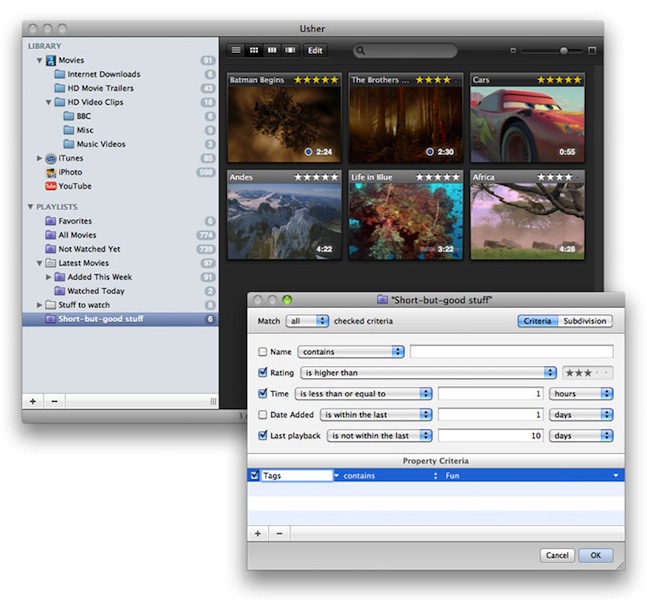Click remove criteria minus button in dialog
This screenshot has width=647, height=600.
click(x=278, y=533)
